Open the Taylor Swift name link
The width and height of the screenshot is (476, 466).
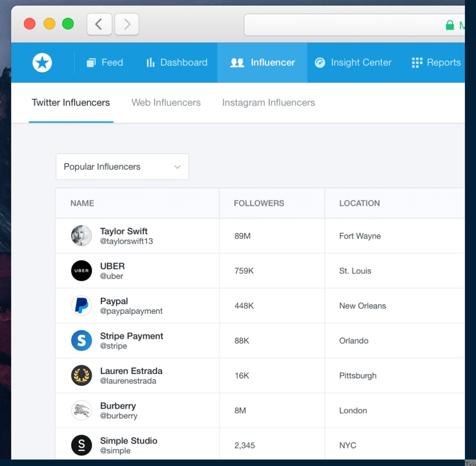pos(124,231)
